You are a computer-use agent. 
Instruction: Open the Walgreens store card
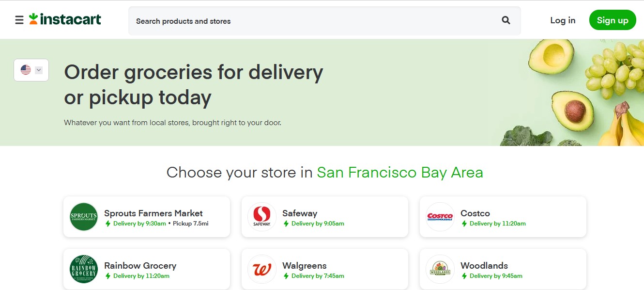pyautogui.click(x=325, y=269)
